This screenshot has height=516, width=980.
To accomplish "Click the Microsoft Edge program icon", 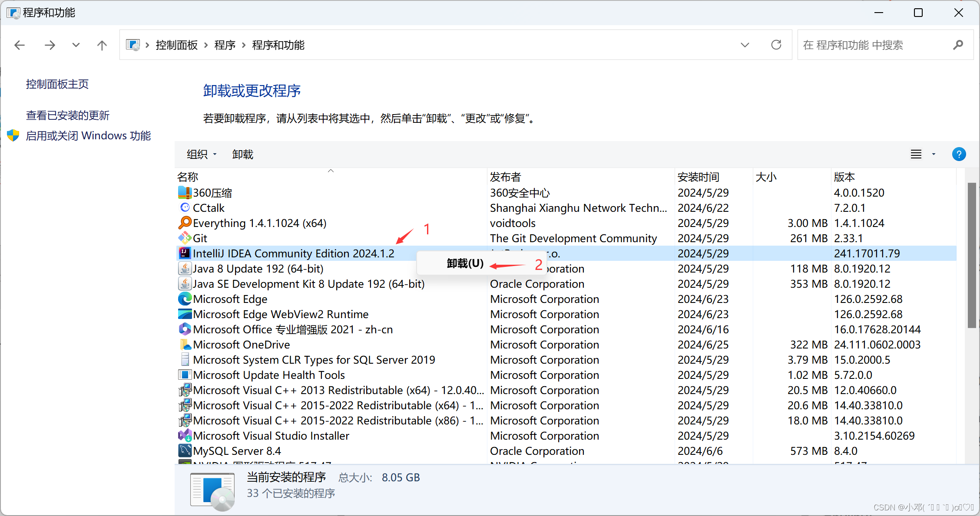I will click(x=185, y=299).
